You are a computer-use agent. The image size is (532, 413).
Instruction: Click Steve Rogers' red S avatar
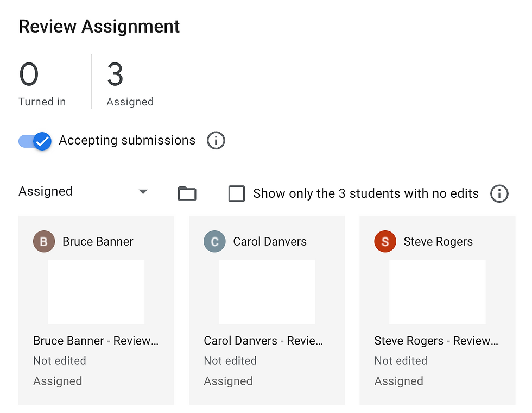(385, 241)
